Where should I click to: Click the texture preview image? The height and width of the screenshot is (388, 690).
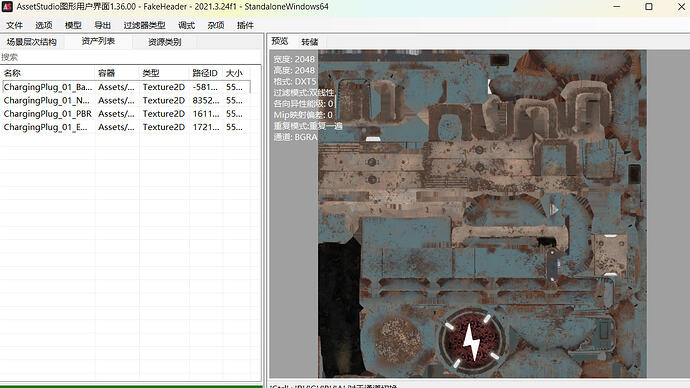[482, 213]
